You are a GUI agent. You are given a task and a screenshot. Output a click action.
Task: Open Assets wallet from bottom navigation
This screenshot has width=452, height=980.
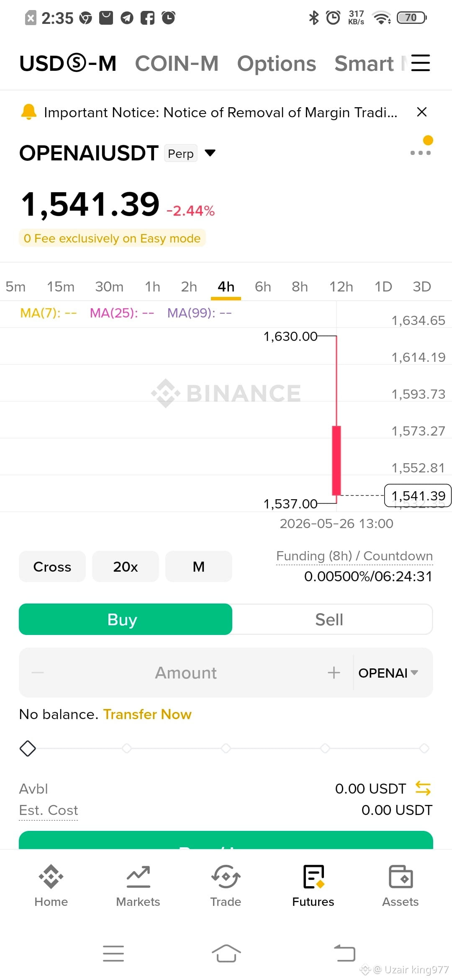[x=401, y=886]
